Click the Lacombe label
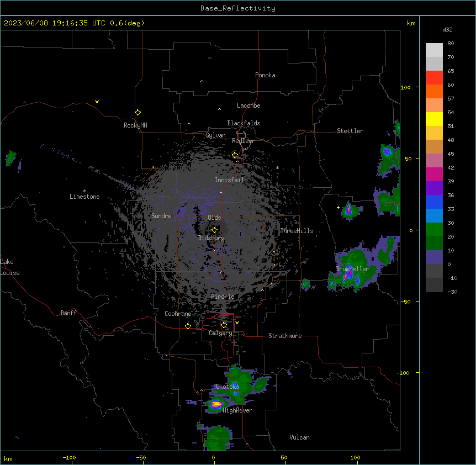The image size is (476, 465). pyautogui.click(x=248, y=105)
